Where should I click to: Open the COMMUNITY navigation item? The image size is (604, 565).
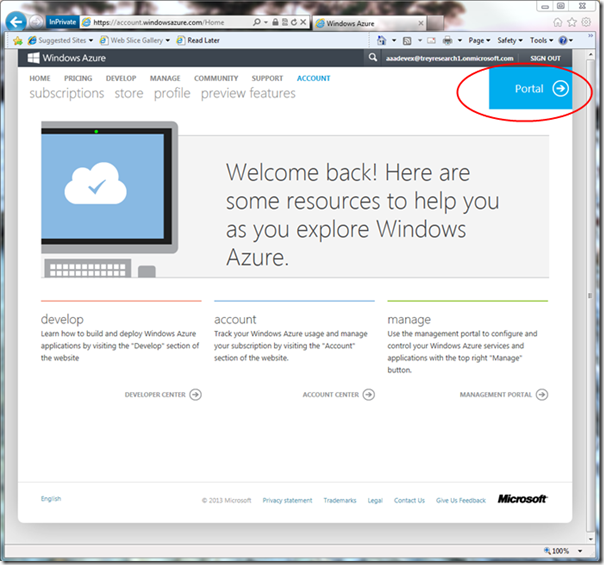coord(216,78)
